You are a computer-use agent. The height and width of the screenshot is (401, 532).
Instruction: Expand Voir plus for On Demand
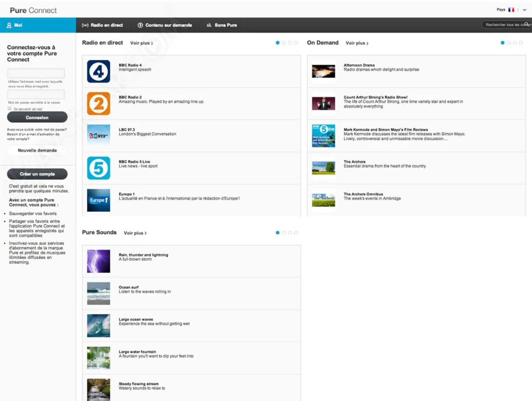pyautogui.click(x=357, y=43)
